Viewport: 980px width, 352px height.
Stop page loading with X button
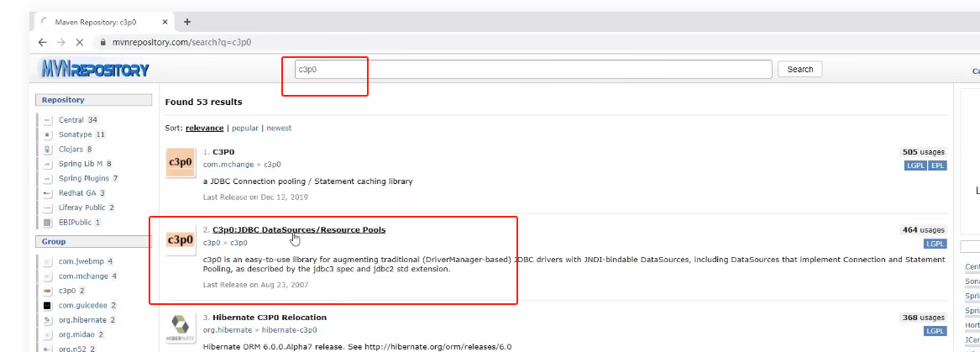click(x=80, y=43)
